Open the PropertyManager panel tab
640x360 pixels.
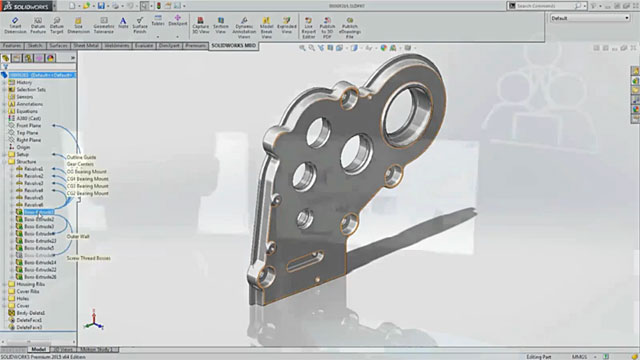(17, 58)
